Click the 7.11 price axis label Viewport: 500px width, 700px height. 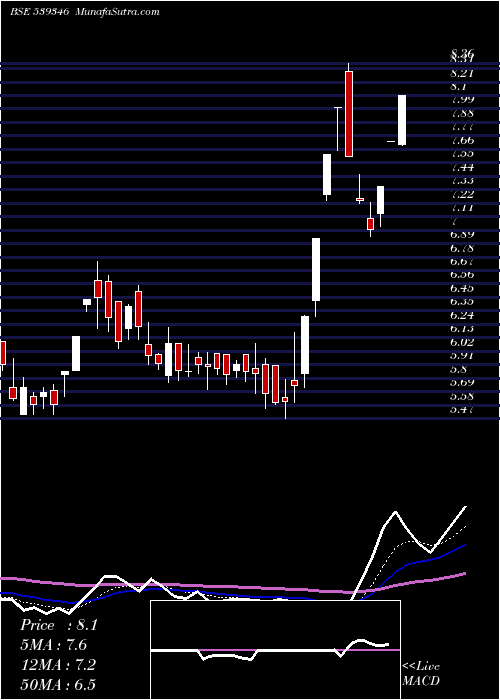[462, 208]
